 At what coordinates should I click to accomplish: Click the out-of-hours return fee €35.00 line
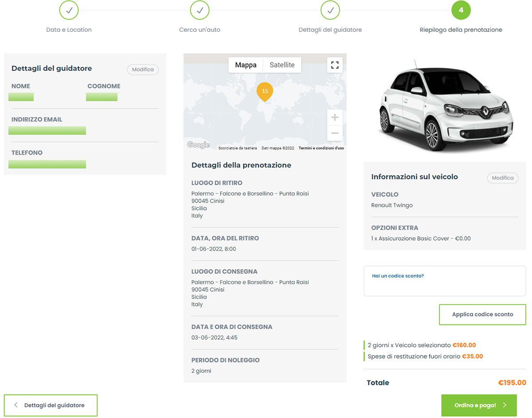425,356
